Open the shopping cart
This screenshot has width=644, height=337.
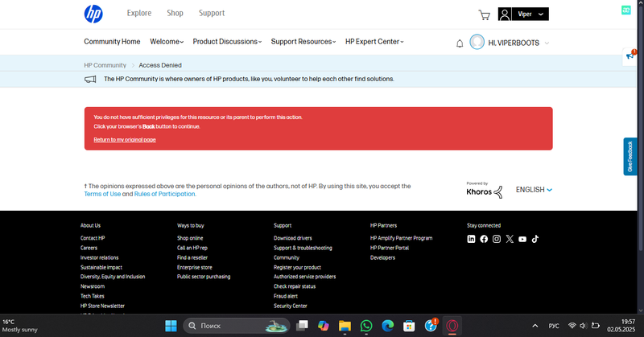pos(484,14)
